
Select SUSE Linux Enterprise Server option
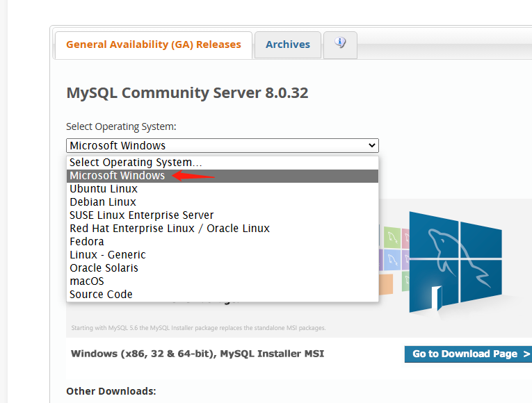[223, 215]
